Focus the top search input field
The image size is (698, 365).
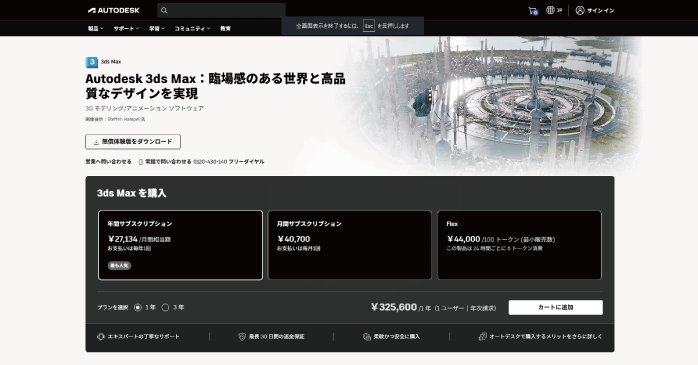(x=221, y=10)
